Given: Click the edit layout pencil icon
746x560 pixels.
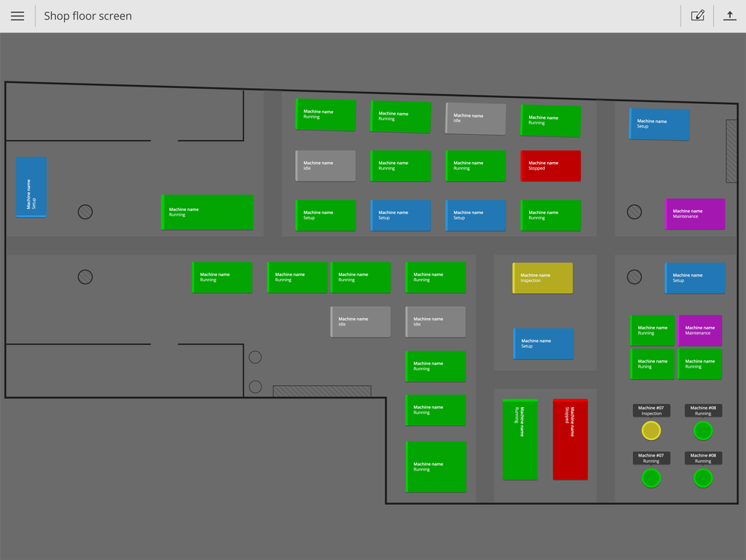Looking at the screenshot, I should point(698,16).
